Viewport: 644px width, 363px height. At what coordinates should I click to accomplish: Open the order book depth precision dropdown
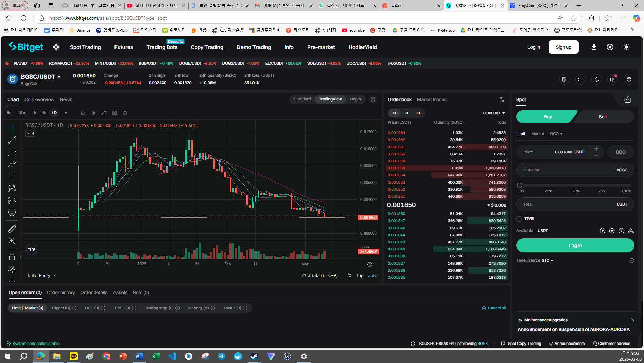pos(494,113)
